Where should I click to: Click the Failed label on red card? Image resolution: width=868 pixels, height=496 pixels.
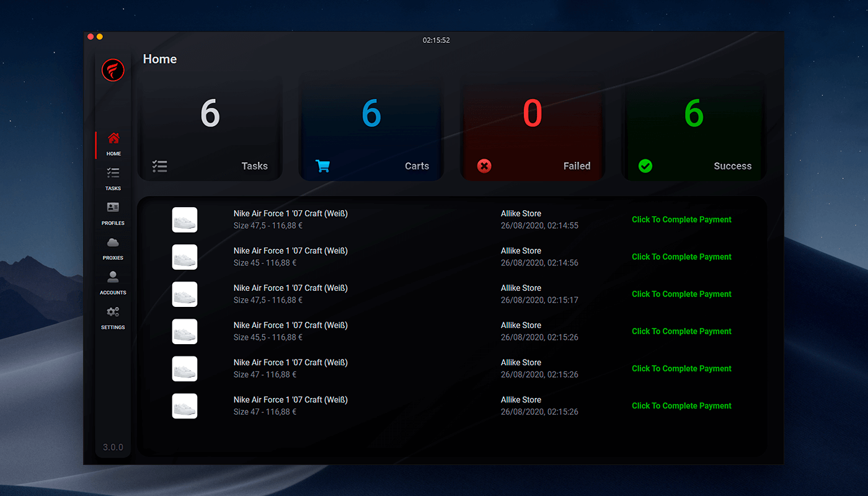click(x=577, y=166)
